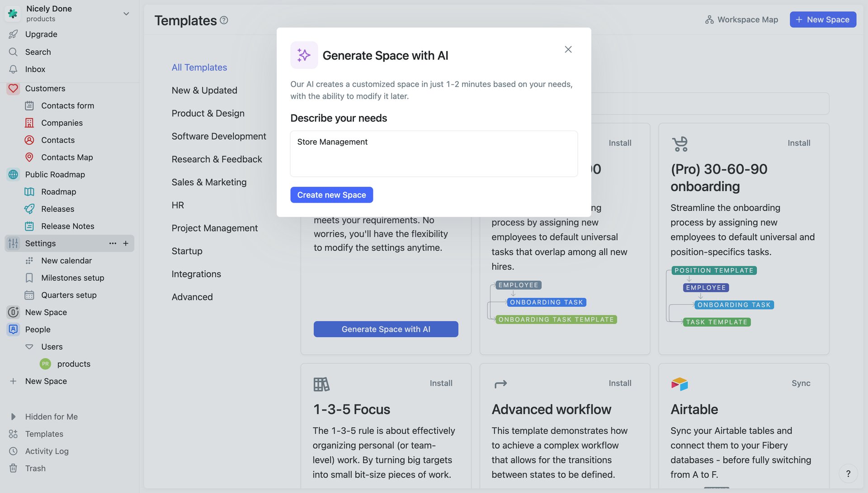
Task: Click the Create new Space button
Action: (331, 194)
